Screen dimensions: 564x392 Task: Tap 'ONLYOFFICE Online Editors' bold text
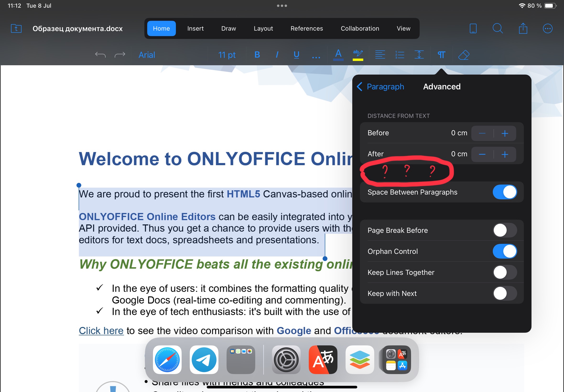point(147,217)
